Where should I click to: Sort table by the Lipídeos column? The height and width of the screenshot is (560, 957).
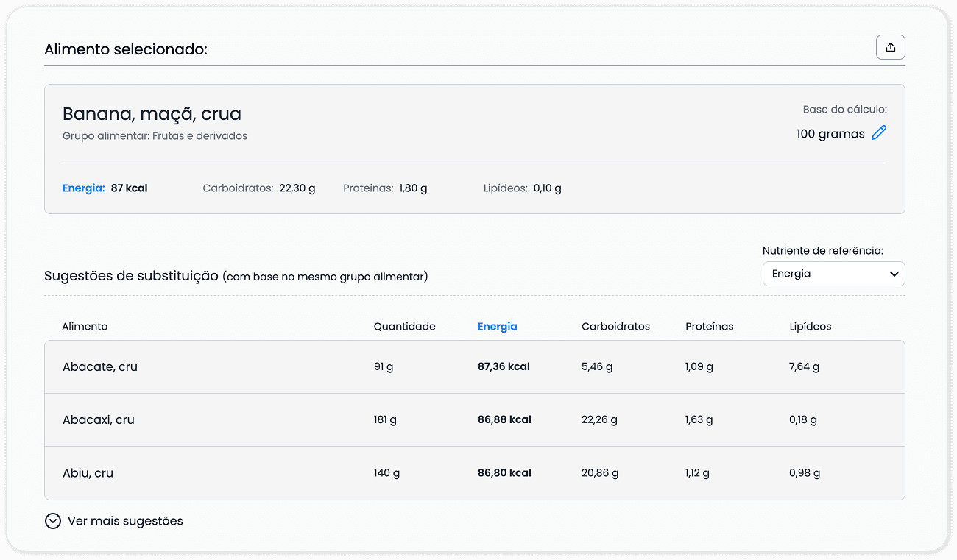coord(810,326)
